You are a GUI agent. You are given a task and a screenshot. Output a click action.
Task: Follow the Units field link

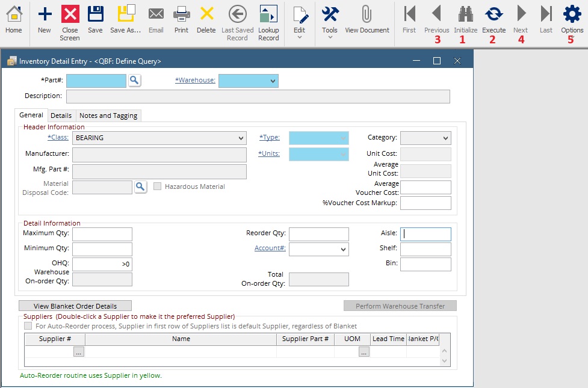(269, 153)
